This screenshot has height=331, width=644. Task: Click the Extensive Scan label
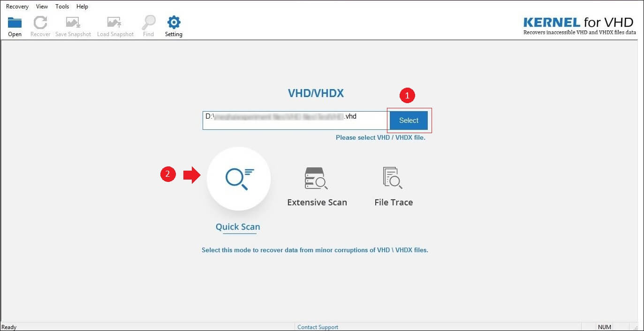pyautogui.click(x=317, y=203)
